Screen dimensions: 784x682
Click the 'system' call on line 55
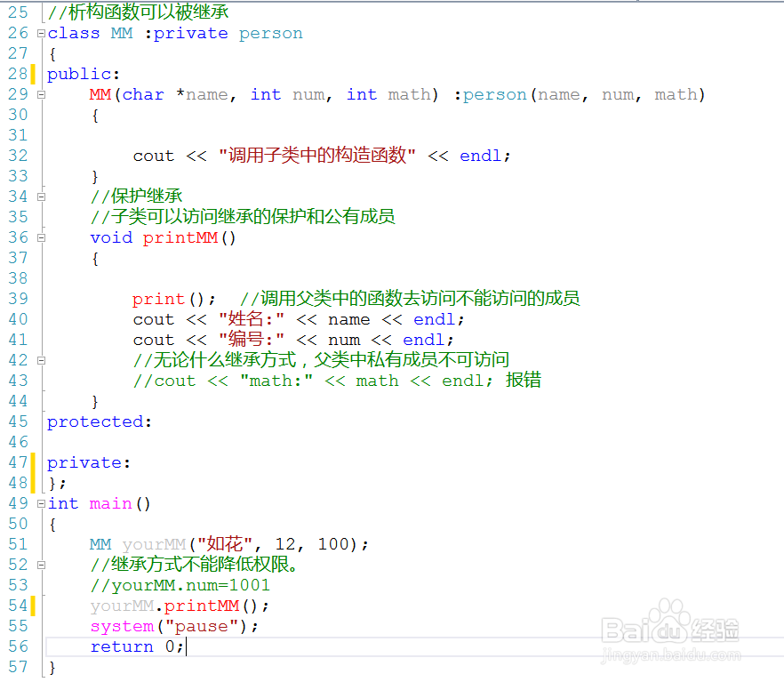pos(122,627)
